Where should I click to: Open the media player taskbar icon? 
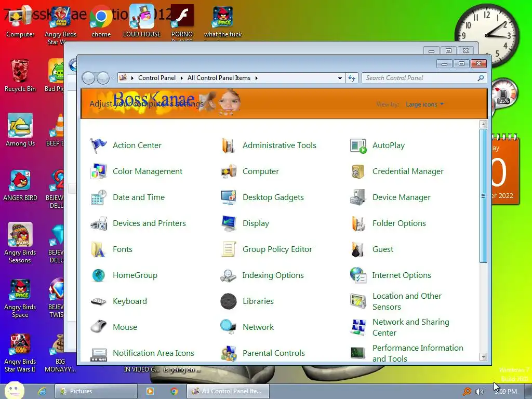pos(150,391)
